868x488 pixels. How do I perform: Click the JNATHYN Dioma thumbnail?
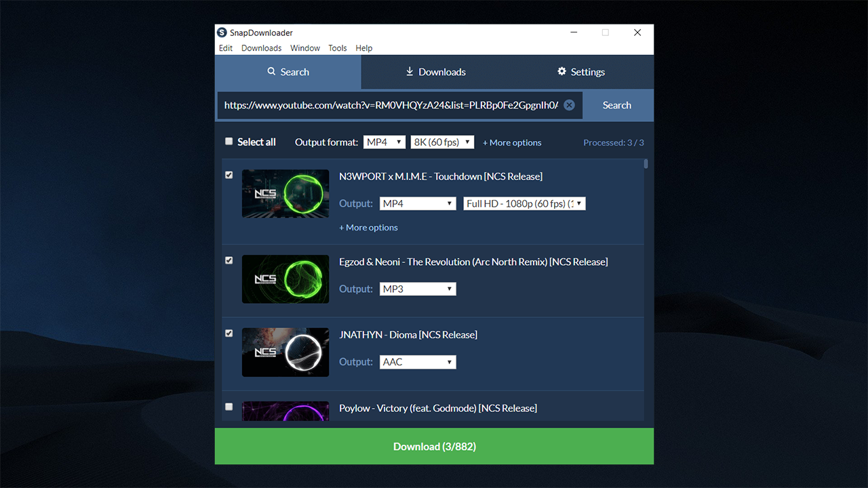pyautogui.click(x=285, y=352)
